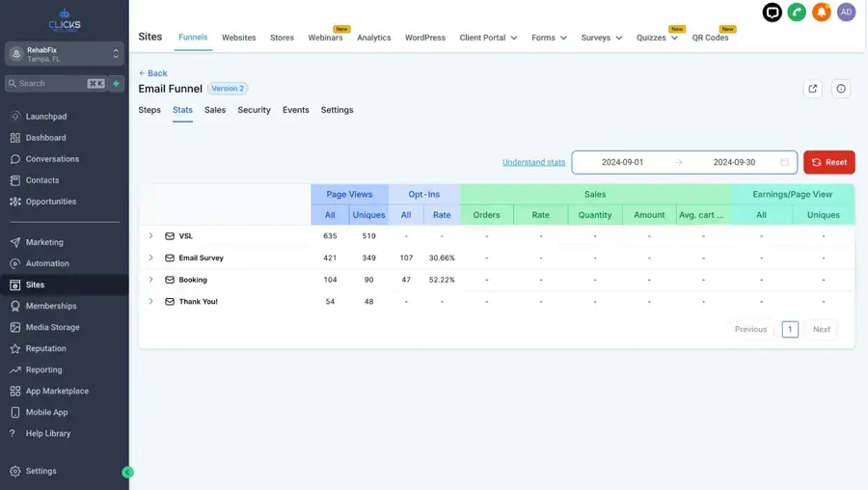Select the funnel Stats tab

point(182,110)
